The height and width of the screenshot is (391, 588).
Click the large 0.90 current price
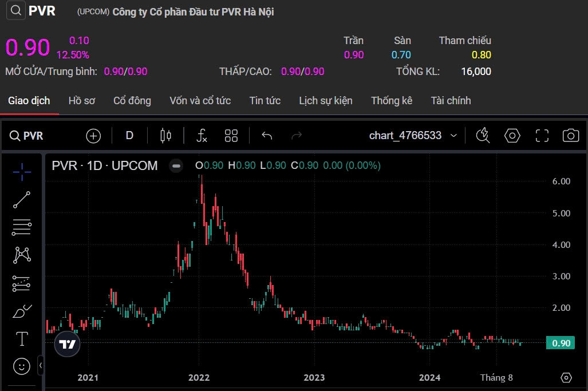27,48
